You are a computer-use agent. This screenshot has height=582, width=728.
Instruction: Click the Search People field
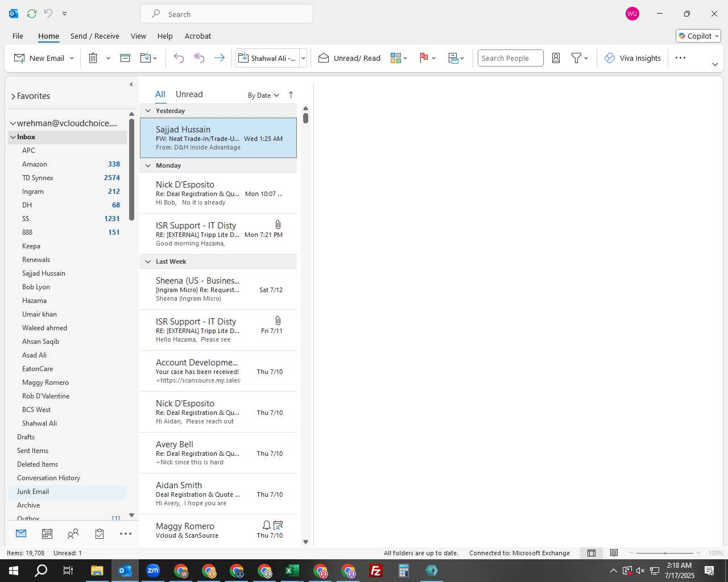[510, 58]
